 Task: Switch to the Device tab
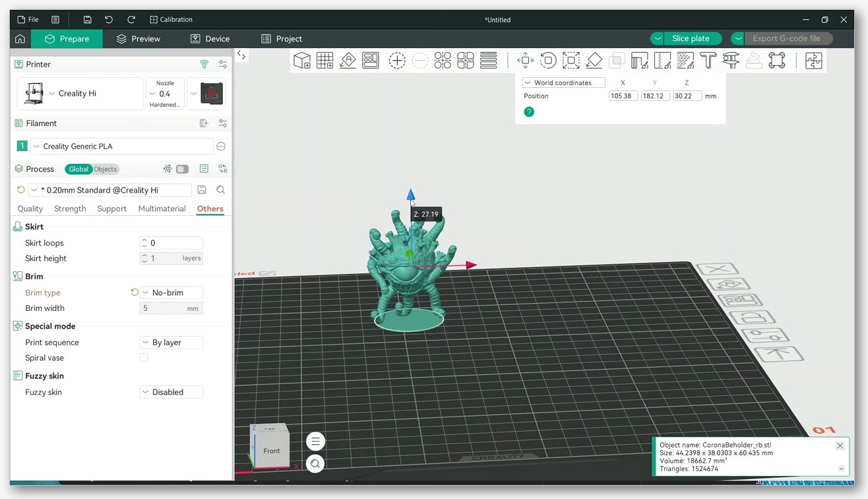click(210, 39)
